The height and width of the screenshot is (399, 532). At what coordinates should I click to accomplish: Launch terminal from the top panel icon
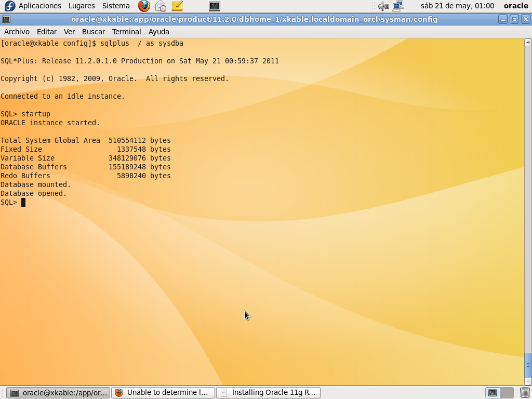(x=215, y=6)
